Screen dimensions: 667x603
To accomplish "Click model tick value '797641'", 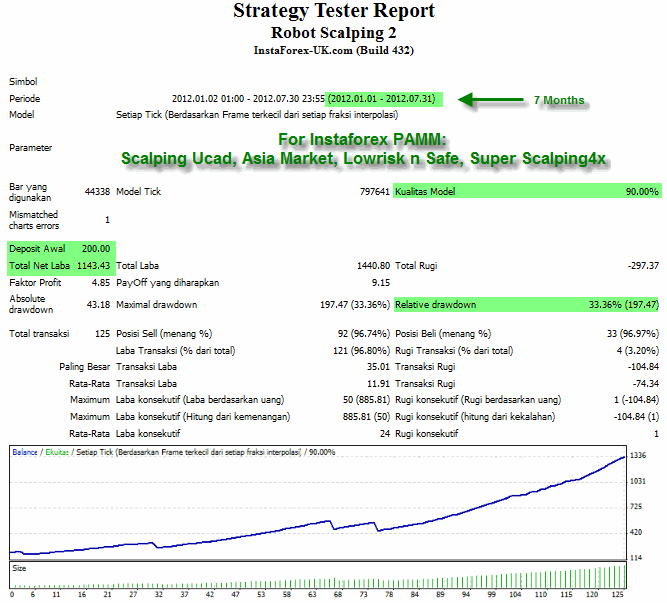I will (375, 192).
